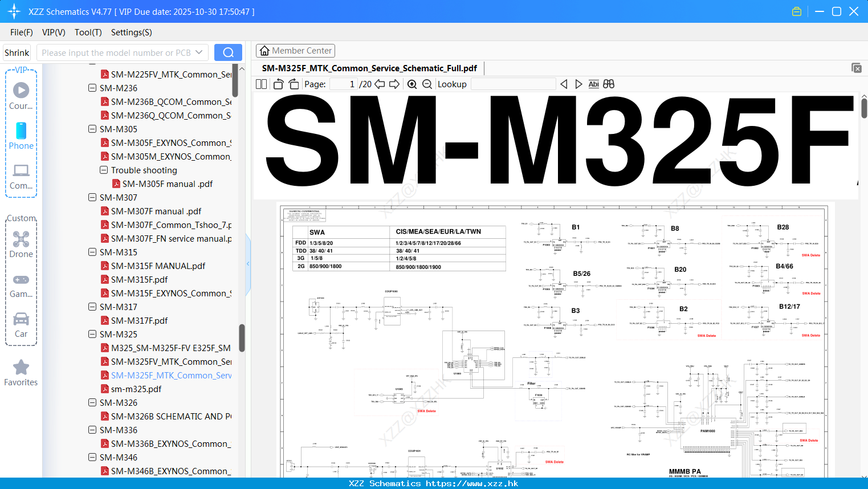This screenshot has width=868, height=489.
Task: Click the Shrink button
Action: click(17, 52)
